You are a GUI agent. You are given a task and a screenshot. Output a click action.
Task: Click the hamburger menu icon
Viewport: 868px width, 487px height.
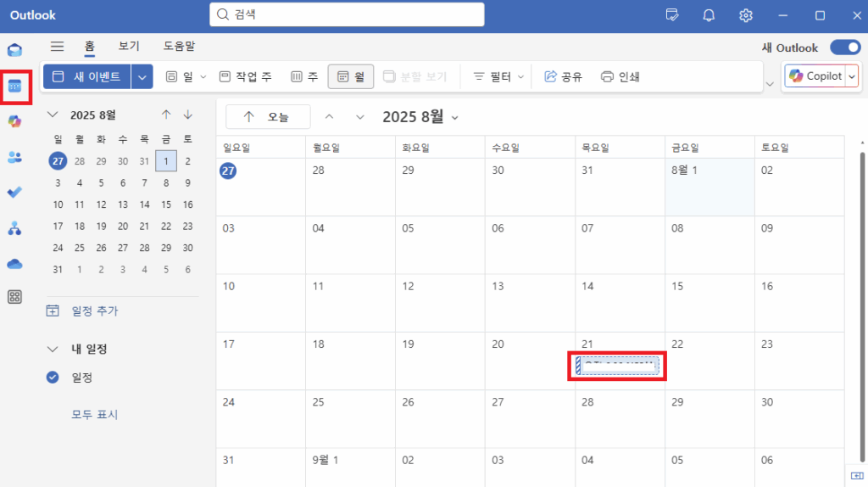(x=57, y=47)
